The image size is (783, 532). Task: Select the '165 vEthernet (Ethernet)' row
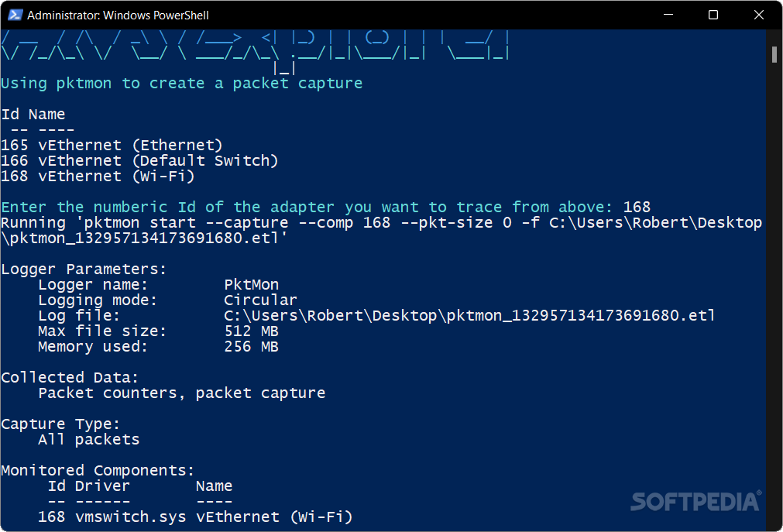tap(112, 146)
